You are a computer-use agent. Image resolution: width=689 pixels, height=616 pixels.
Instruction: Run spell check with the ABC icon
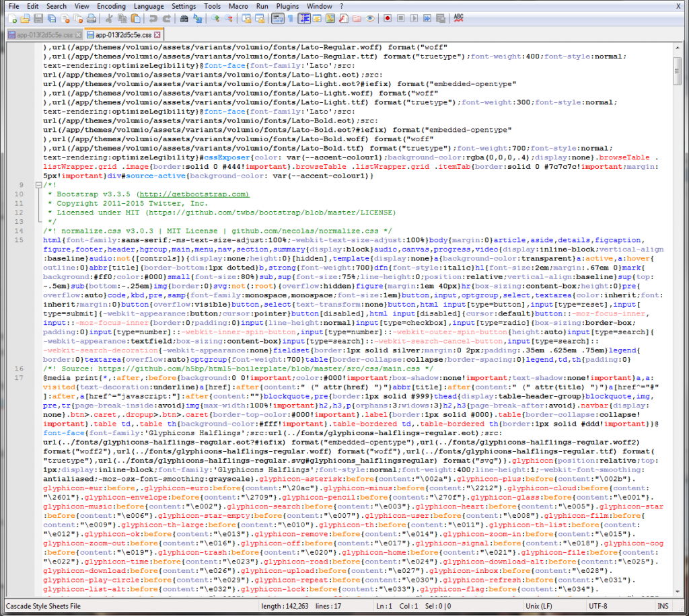tap(458, 18)
